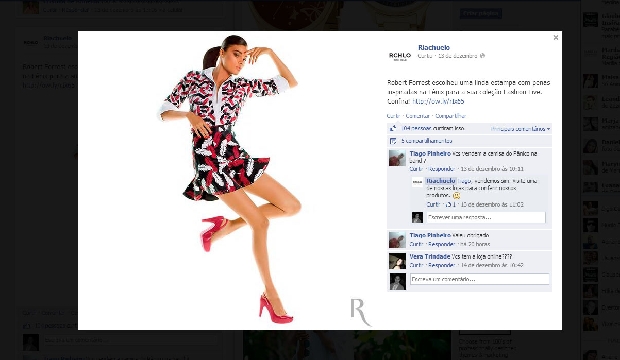Open list of people who liked this
Viewport: 620px width, 360px height.
click(433, 129)
